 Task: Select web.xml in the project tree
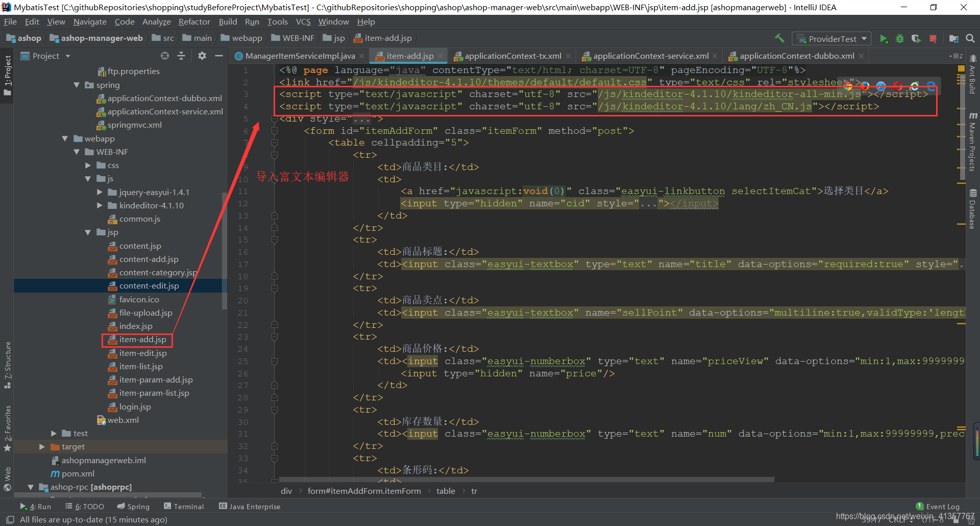click(x=123, y=420)
